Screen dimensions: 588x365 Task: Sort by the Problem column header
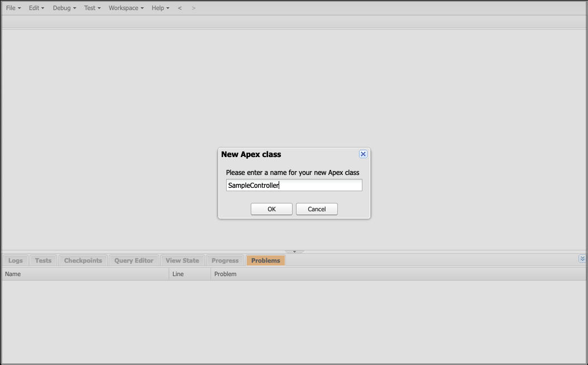[398, 274]
